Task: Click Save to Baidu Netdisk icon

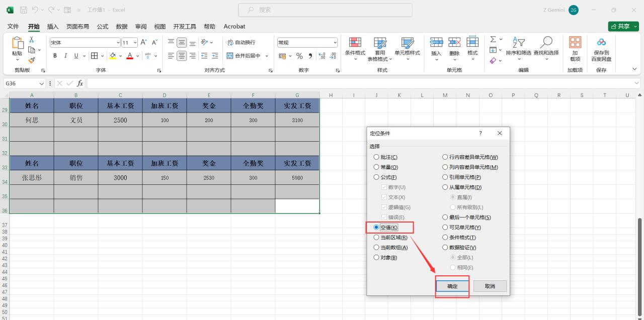Action: [x=601, y=42]
